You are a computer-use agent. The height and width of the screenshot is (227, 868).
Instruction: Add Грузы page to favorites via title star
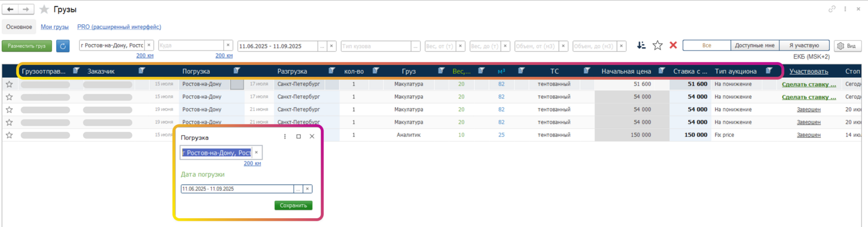pos(44,9)
